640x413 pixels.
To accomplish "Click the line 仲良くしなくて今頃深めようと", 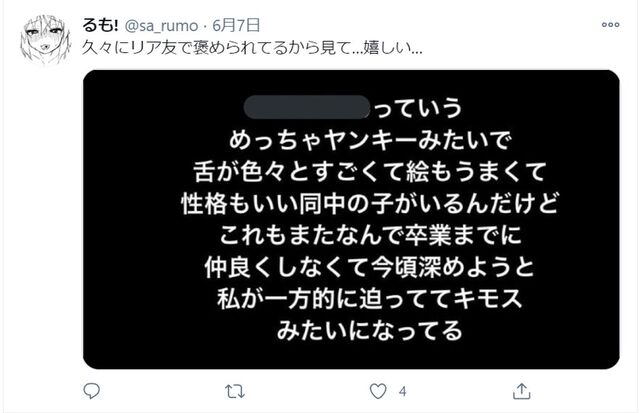I will (369, 267).
